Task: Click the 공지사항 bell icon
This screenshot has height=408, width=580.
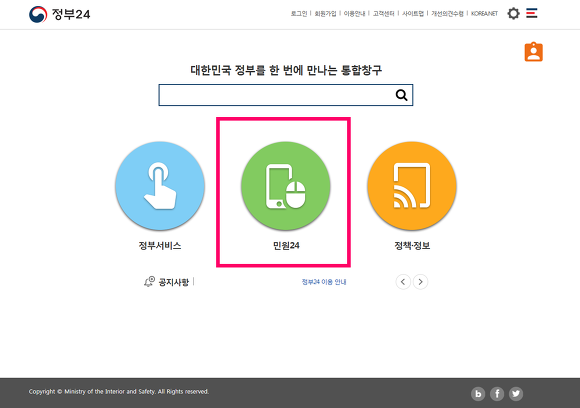Action: point(149,281)
